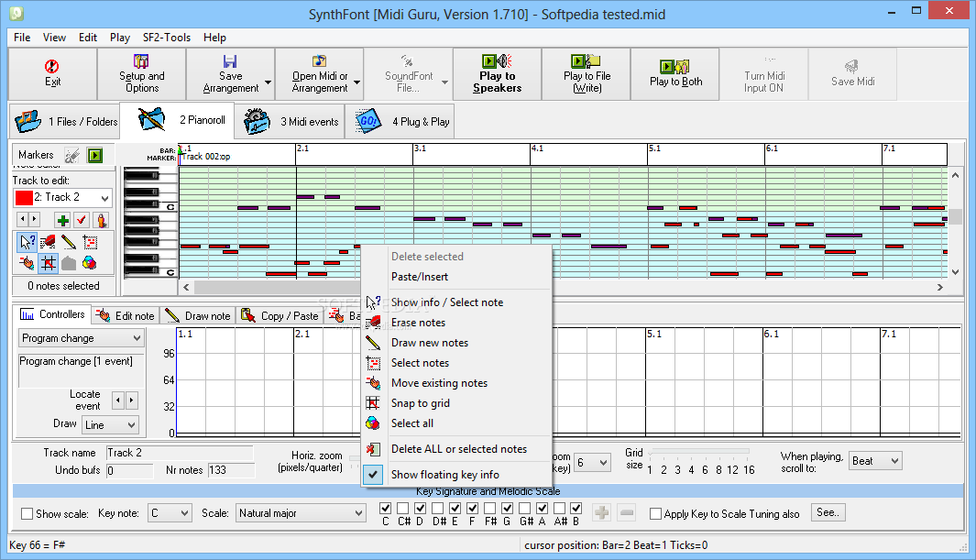Open the File menu
The width and height of the screenshot is (976, 560).
point(22,38)
